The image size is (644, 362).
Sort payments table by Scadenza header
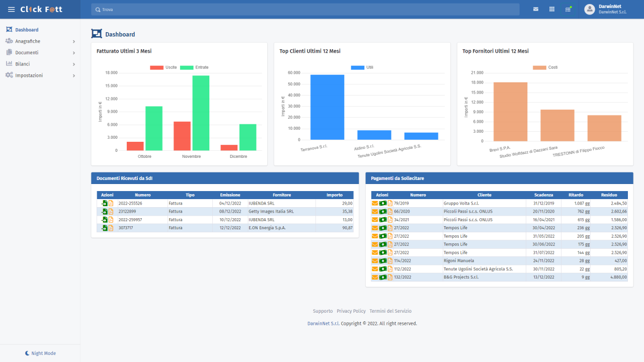coord(543,195)
